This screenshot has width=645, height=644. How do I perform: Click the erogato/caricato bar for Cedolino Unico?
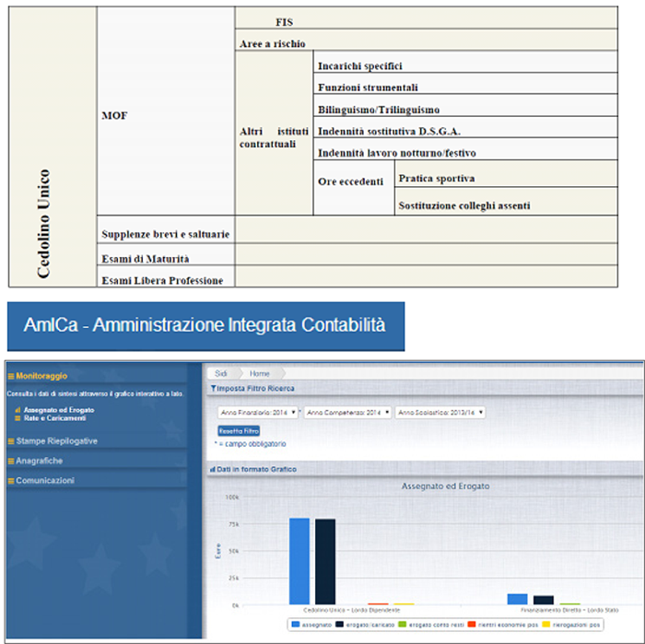(325, 562)
